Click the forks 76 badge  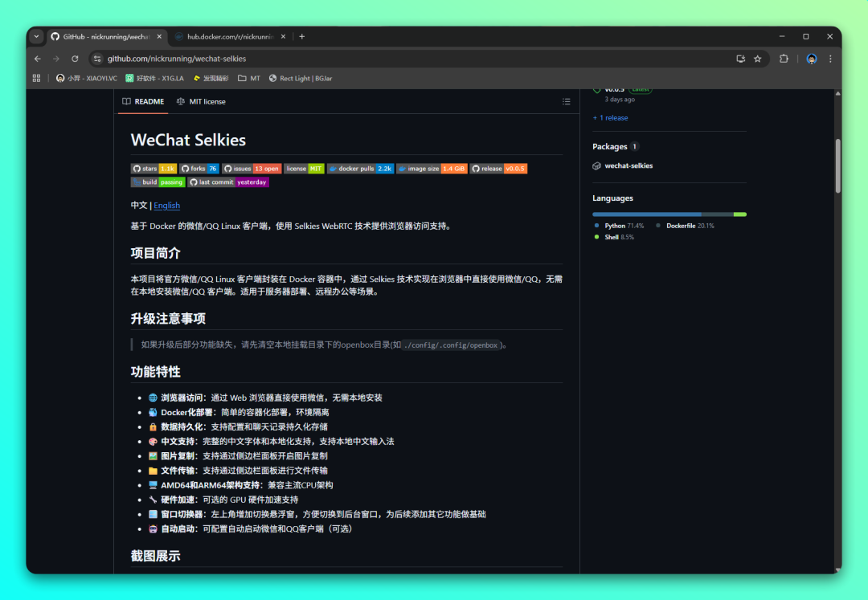199,168
